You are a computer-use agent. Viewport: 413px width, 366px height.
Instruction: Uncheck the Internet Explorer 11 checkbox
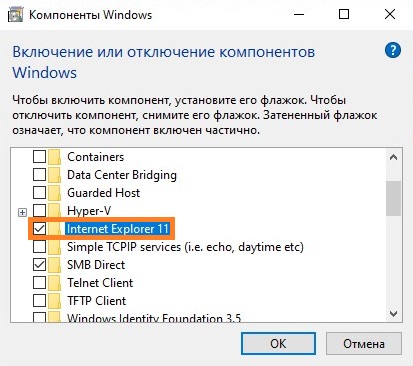(x=39, y=229)
